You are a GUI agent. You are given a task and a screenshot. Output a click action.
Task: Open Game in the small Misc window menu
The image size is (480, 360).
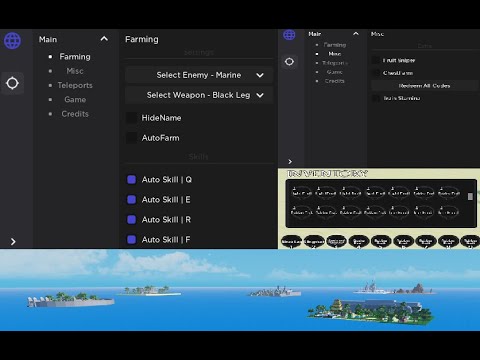[x=335, y=72]
